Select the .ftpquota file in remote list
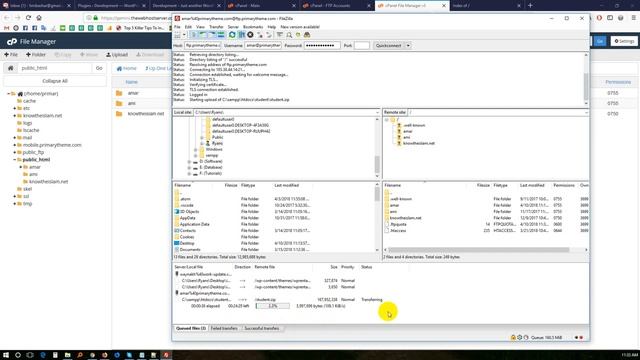The height and width of the screenshot is (360, 640). click(x=398, y=224)
